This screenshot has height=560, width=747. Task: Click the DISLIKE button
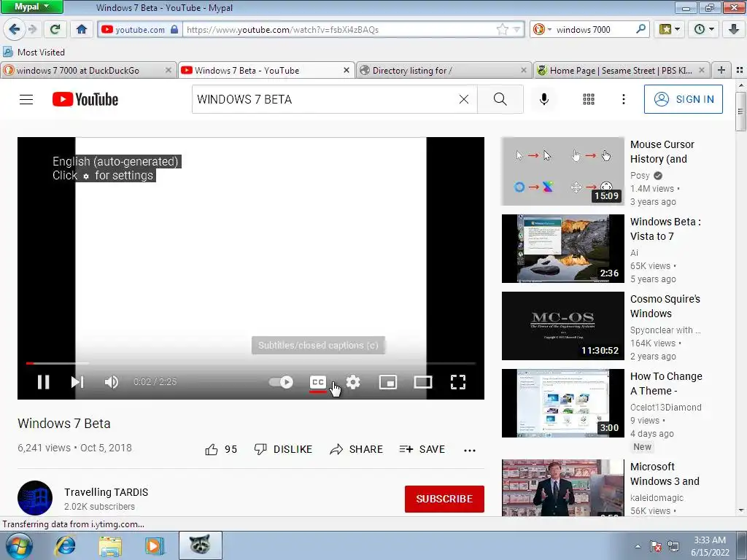point(284,449)
